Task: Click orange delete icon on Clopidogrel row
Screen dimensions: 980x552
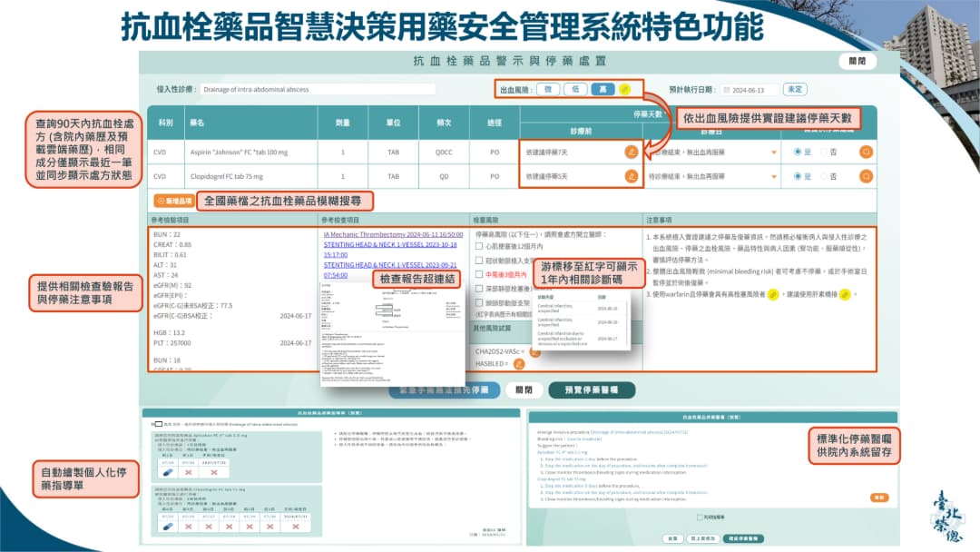Action: 866,176
